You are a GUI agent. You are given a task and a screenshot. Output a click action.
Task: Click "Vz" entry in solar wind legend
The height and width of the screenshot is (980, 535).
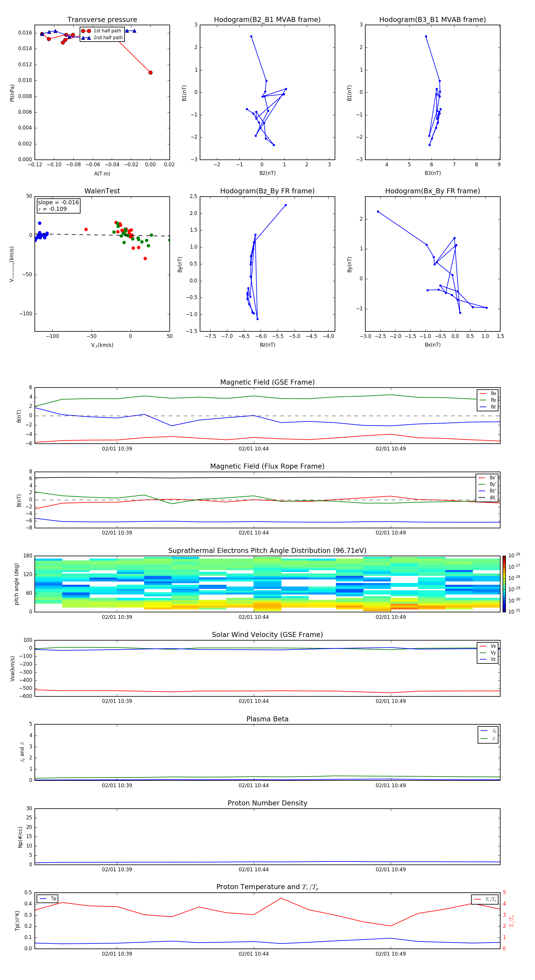tap(488, 659)
